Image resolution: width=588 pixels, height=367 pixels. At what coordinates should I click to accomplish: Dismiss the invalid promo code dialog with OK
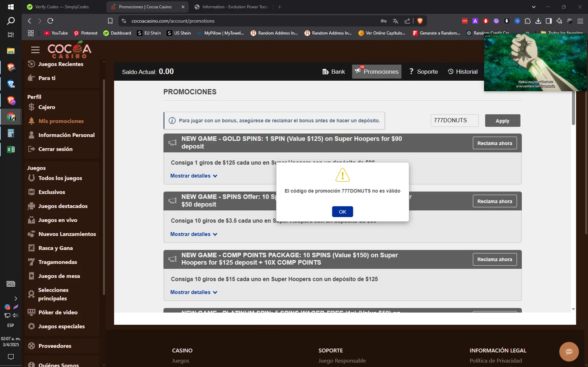click(342, 212)
